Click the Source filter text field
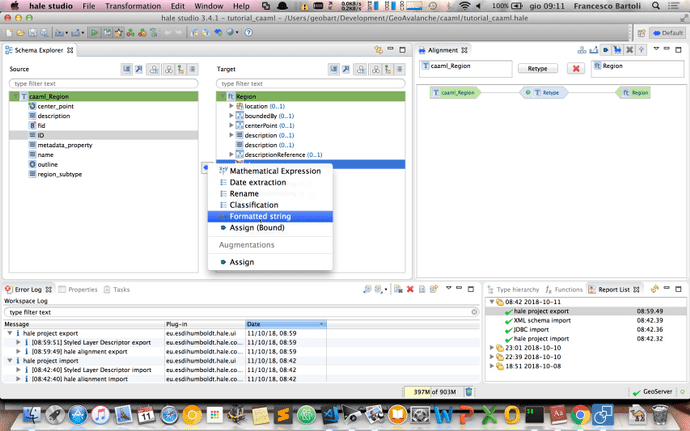Screen dimensions: 690x431 pyautogui.click(x=104, y=84)
